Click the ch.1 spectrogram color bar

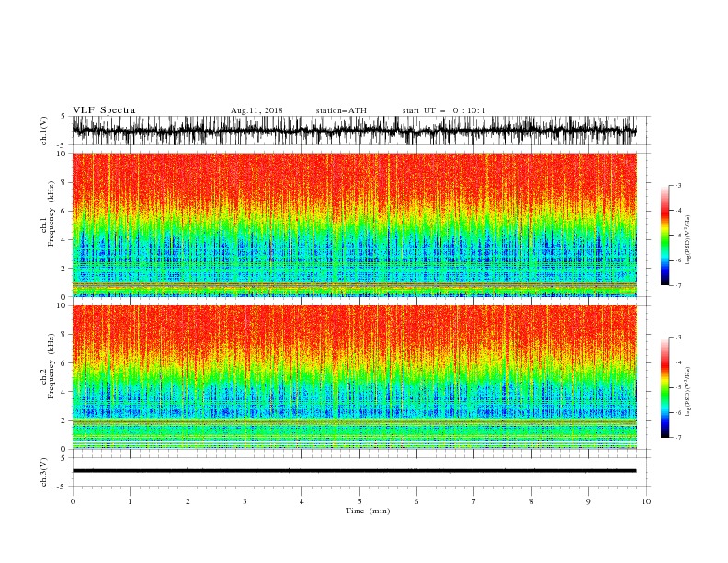[x=665, y=236]
